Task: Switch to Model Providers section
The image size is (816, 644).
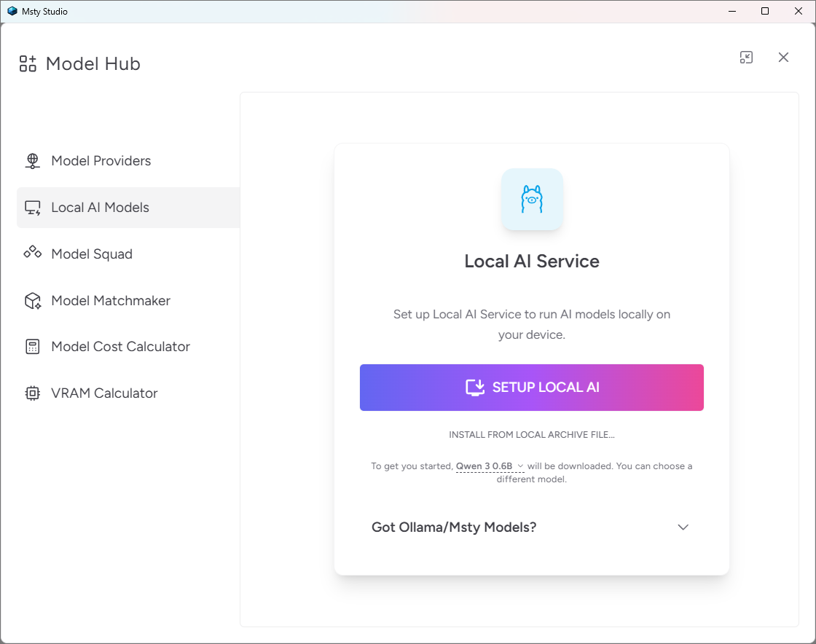Action: (x=101, y=161)
